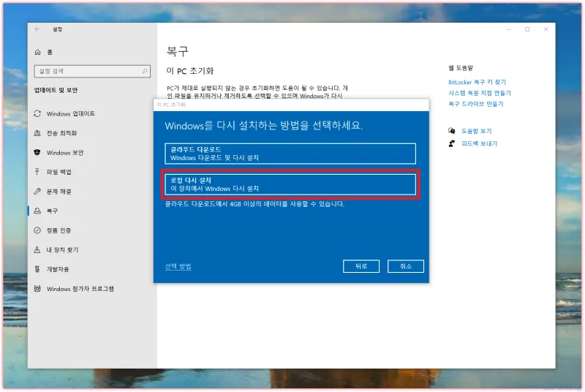585x392 pixels.
Task: Click the 도움말 보기 link
Action: click(477, 131)
